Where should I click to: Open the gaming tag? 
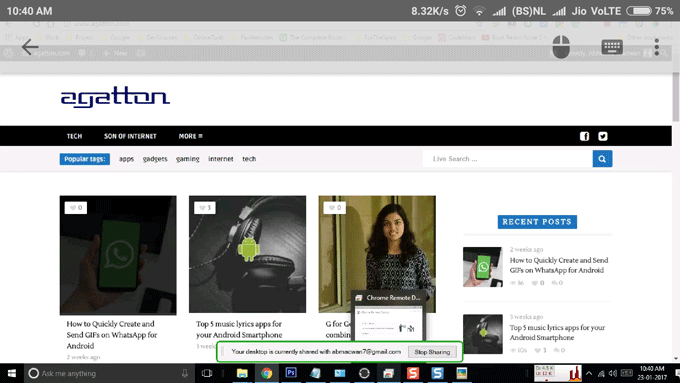[x=187, y=159]
